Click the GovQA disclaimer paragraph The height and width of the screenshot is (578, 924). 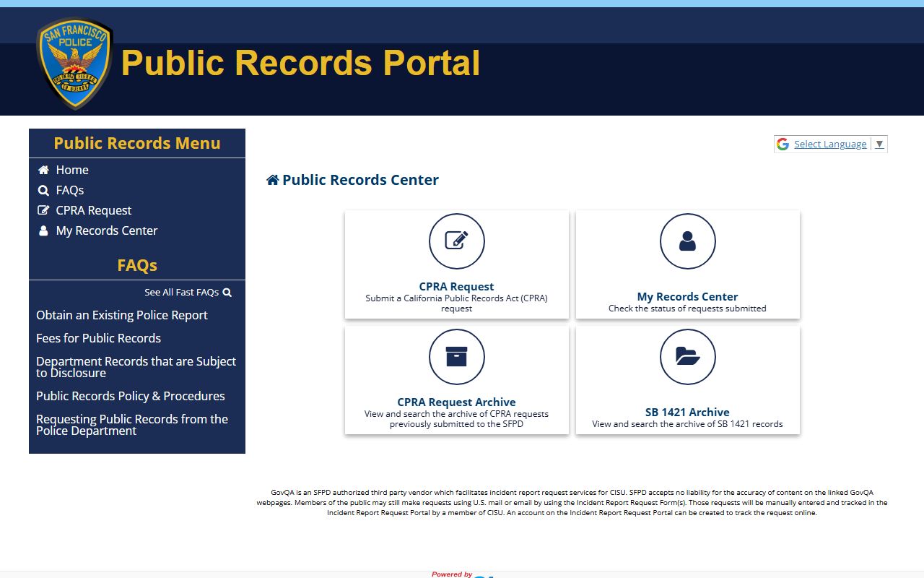[572, 502]
